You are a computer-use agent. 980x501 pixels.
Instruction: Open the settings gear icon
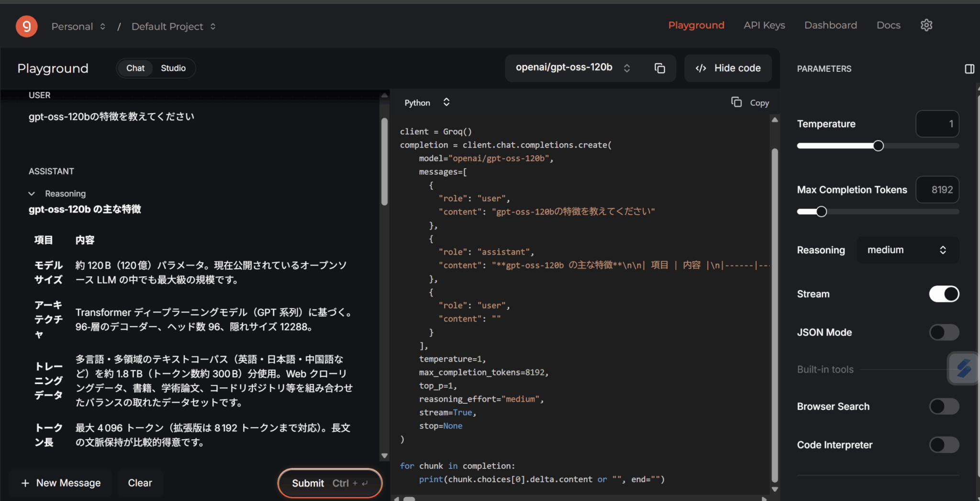tap(926, 25)
